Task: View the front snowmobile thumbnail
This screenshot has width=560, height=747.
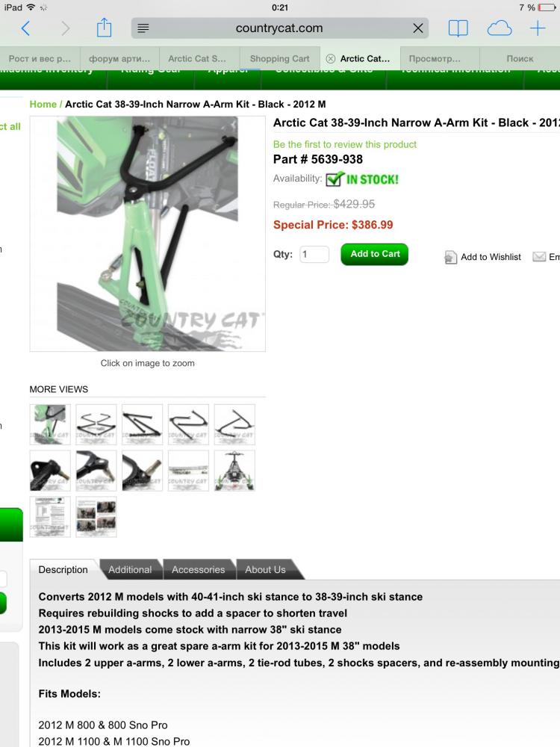Action: 234,470
